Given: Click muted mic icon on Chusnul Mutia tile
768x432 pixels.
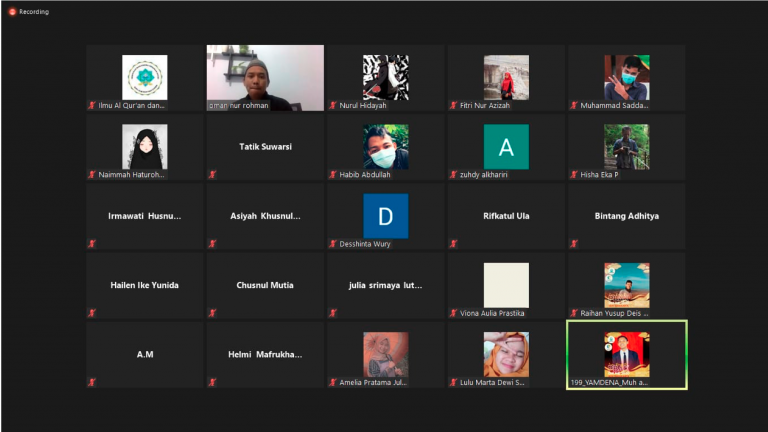Looking at the screenshot, I should point(212,313).
